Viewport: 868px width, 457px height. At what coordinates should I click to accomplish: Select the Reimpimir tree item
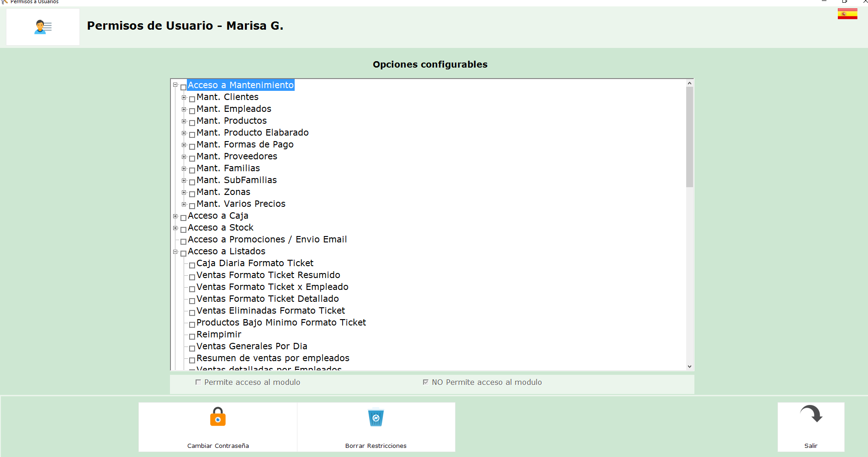(219, 335)
